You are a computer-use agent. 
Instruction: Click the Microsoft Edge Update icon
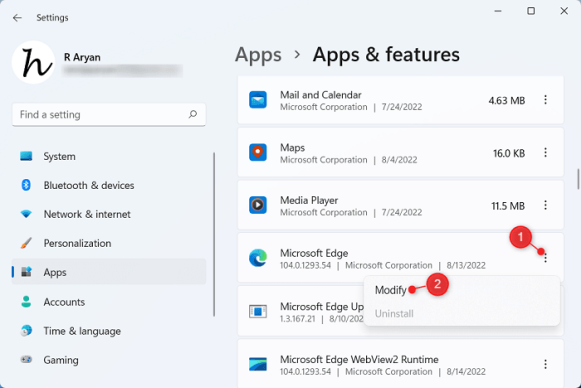(x=258, y=311)
